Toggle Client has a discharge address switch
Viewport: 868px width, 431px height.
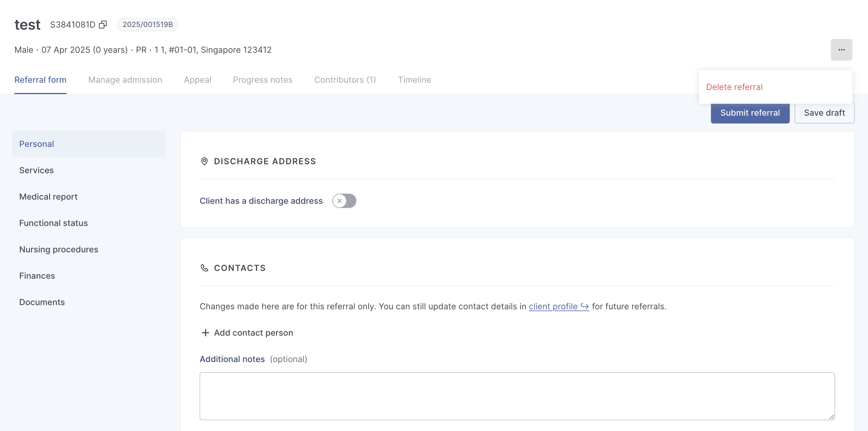tap(344, 201)
